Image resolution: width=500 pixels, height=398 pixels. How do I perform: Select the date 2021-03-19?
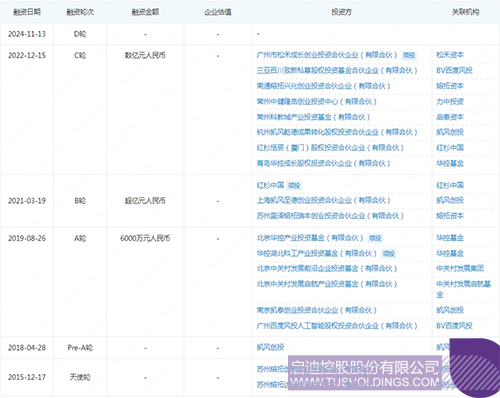[x=27, y=201]
